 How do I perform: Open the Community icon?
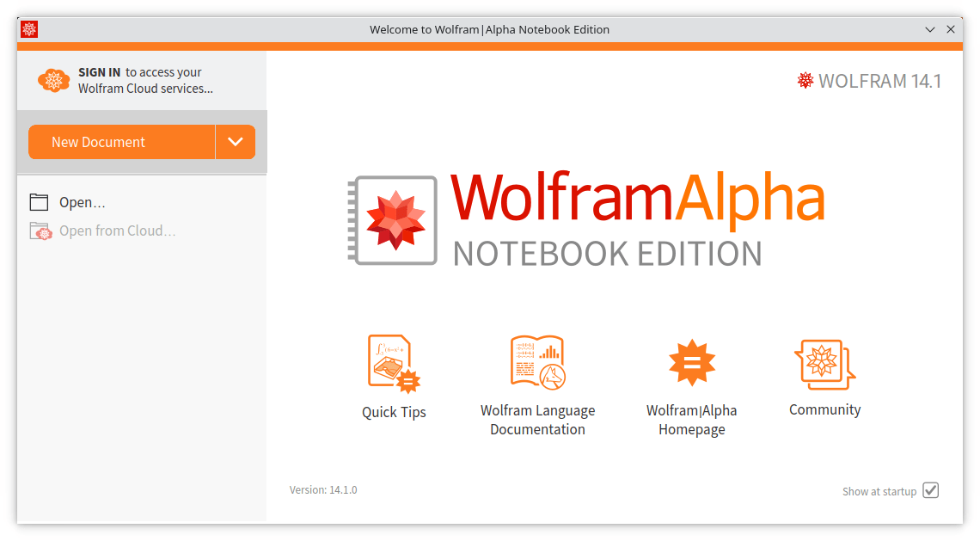[824, 365]
